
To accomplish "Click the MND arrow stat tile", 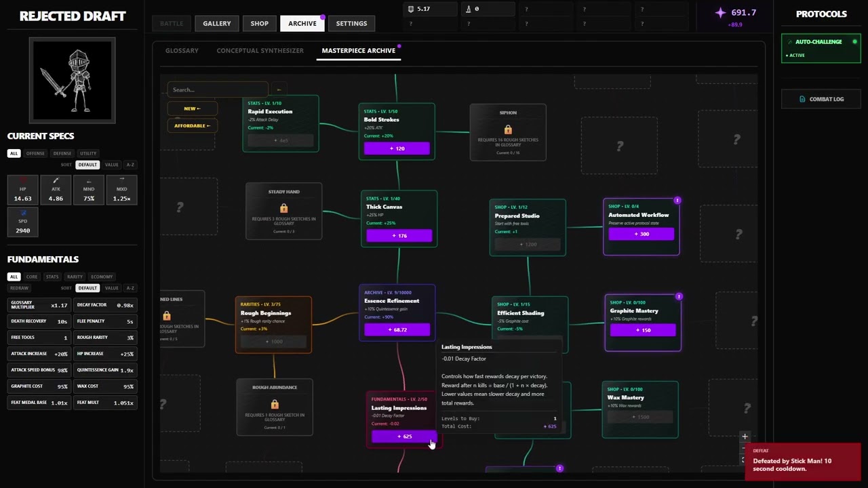I will point(89,190).
